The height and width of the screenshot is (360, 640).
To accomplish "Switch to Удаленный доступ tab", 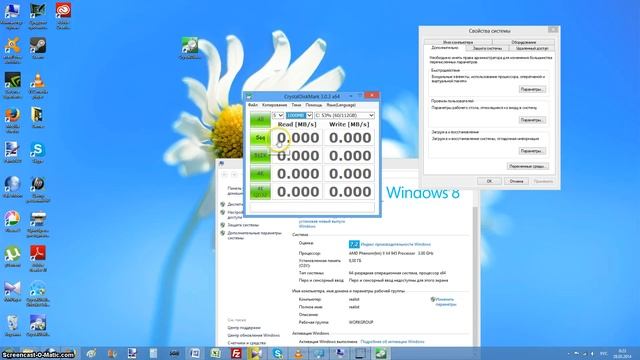I will 532,49.
